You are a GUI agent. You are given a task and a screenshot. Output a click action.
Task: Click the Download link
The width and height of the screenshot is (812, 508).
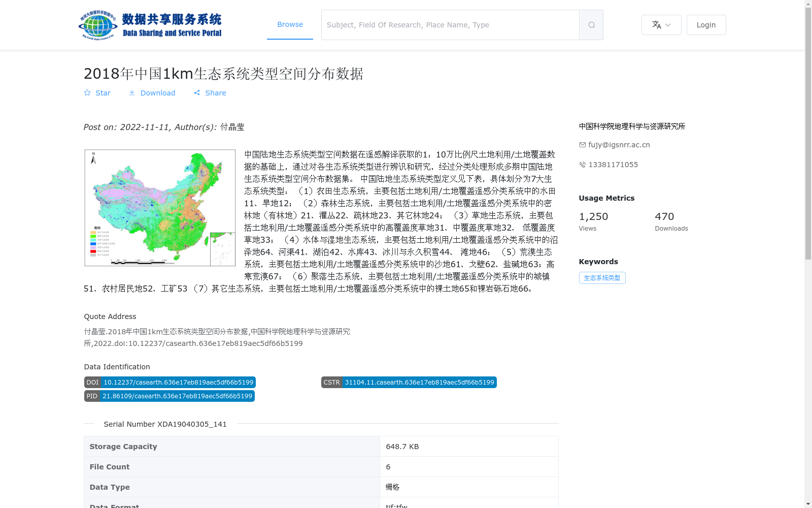[152, 93]
